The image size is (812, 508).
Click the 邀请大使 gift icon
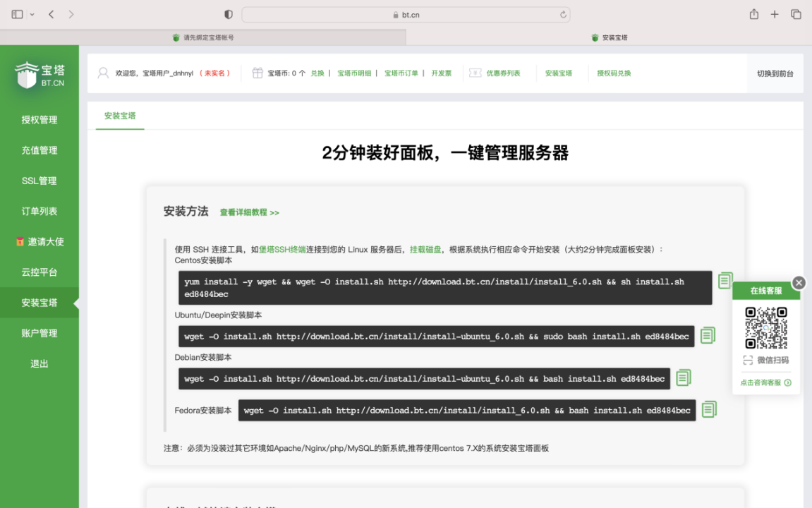pos(20,241)
